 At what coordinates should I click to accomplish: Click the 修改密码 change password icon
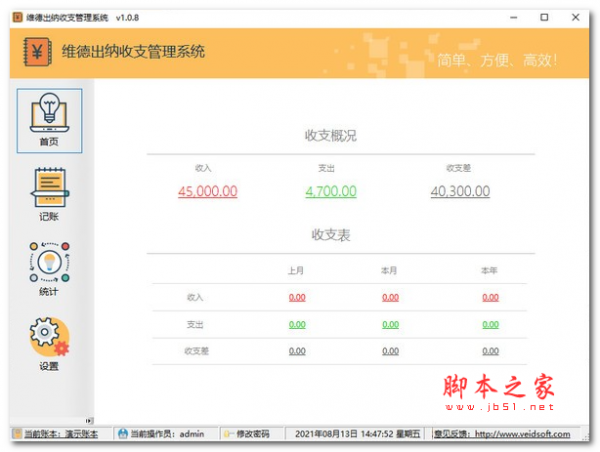[x=227, y=434]
